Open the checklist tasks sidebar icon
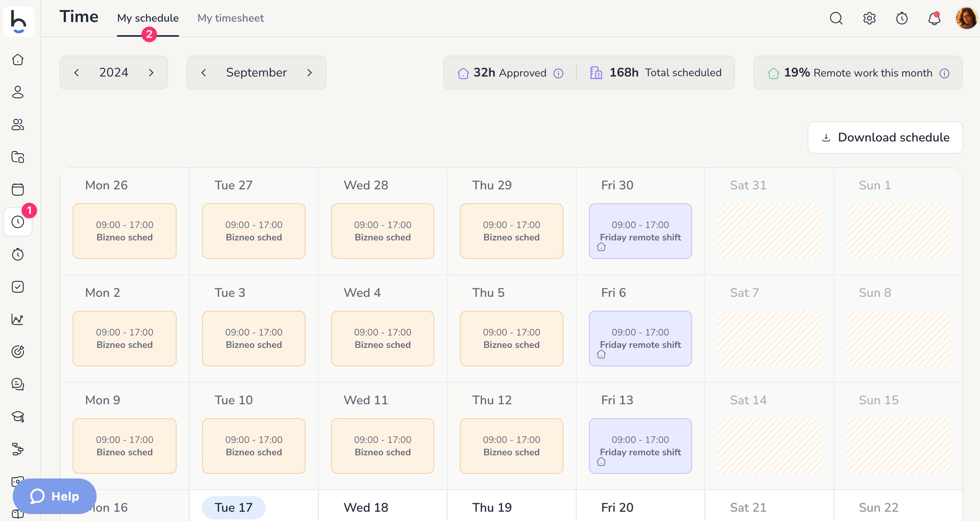The width and height of the screenshot is (980, 521). 18,287
